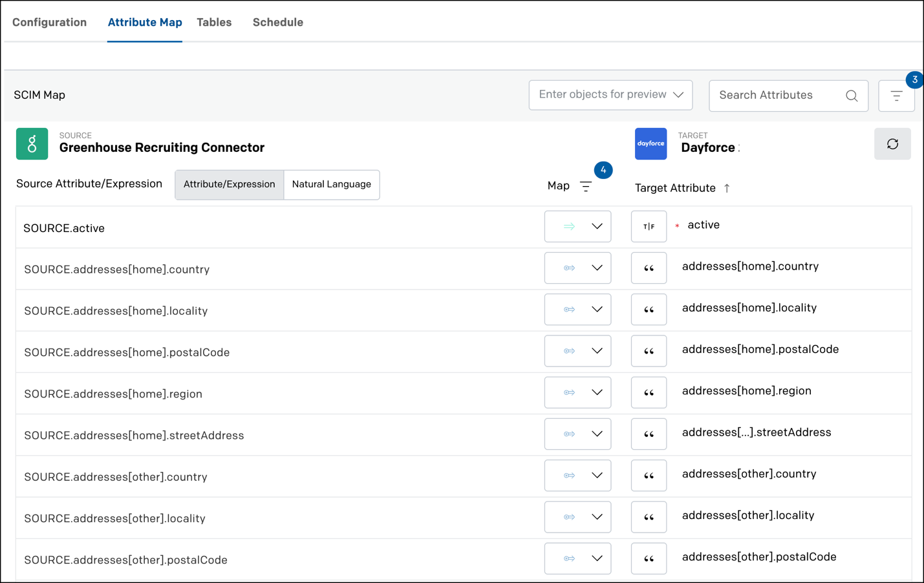Expand map dropdown for addresses[other].postalCode
Image resolution: width=924 pixels, height=583 pixels.
pyautogui.click(x=597, y=558)
